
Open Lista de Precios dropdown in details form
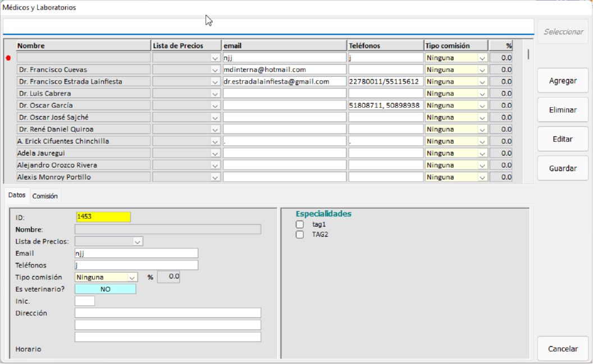pos(137,242)
